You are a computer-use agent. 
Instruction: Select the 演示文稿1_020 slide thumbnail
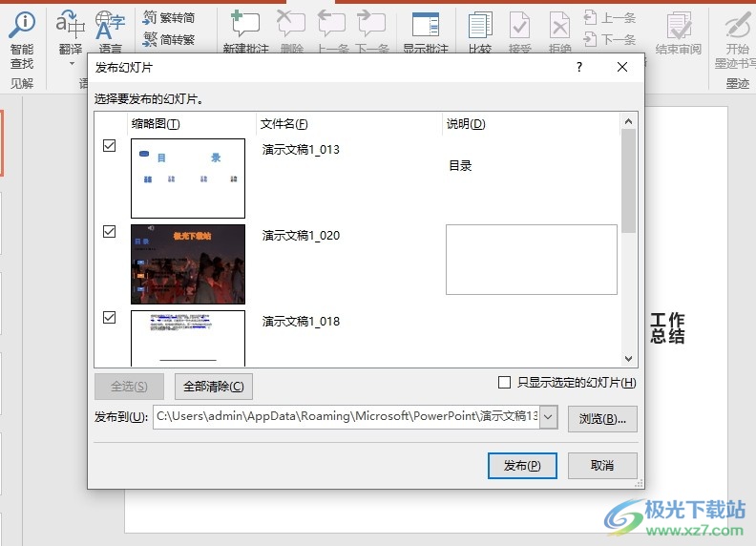[x=188, y=264]
